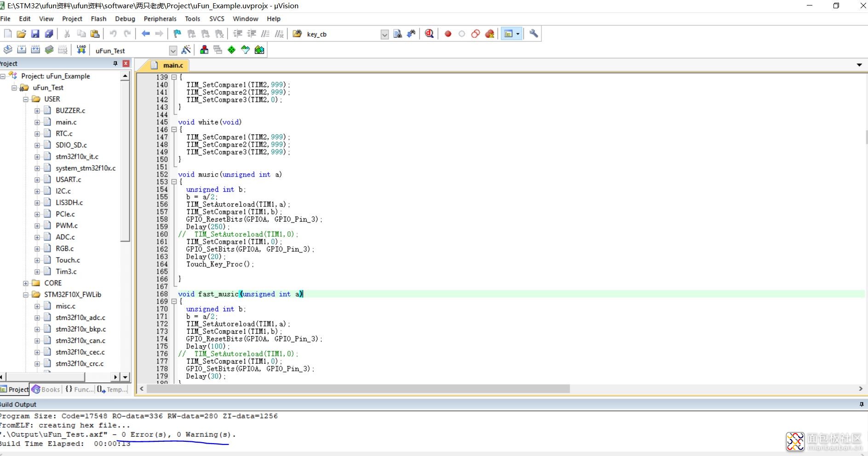Save all files icon

point(49,34)
